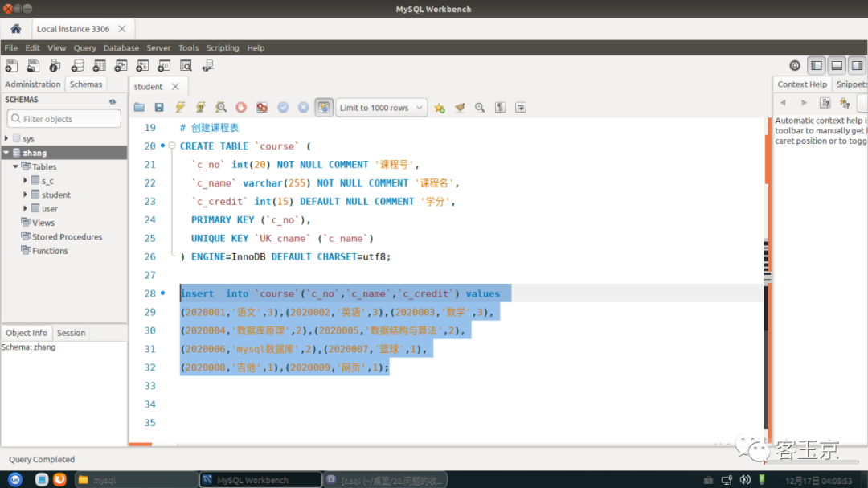The width and height of the screenshot is (868, 488).
Task: Create a new table icon
Action: [x=99, y=66]
